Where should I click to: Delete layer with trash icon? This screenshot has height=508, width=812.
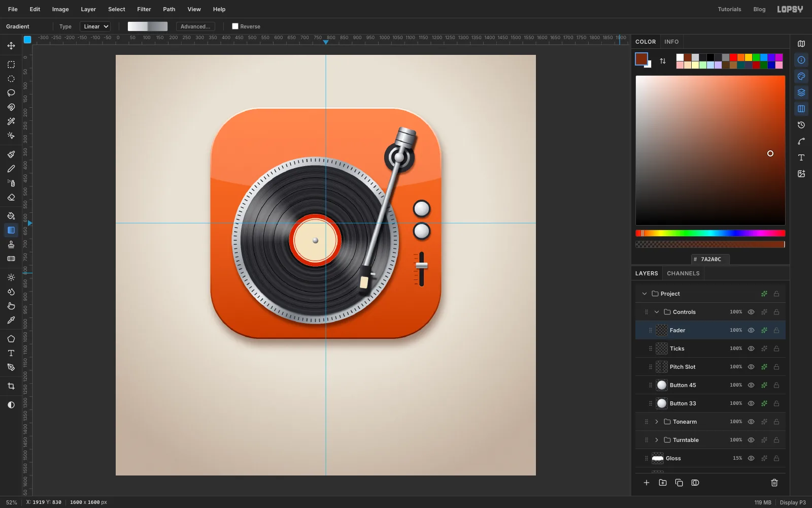[x=774, y=483]
